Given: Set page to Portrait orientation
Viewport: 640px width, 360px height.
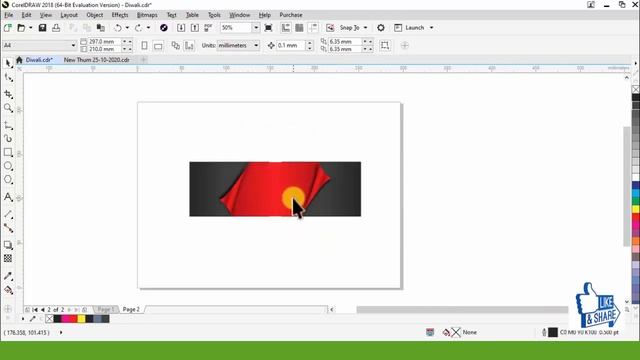Looking at the screenshot, I should (x=144, y=45).
